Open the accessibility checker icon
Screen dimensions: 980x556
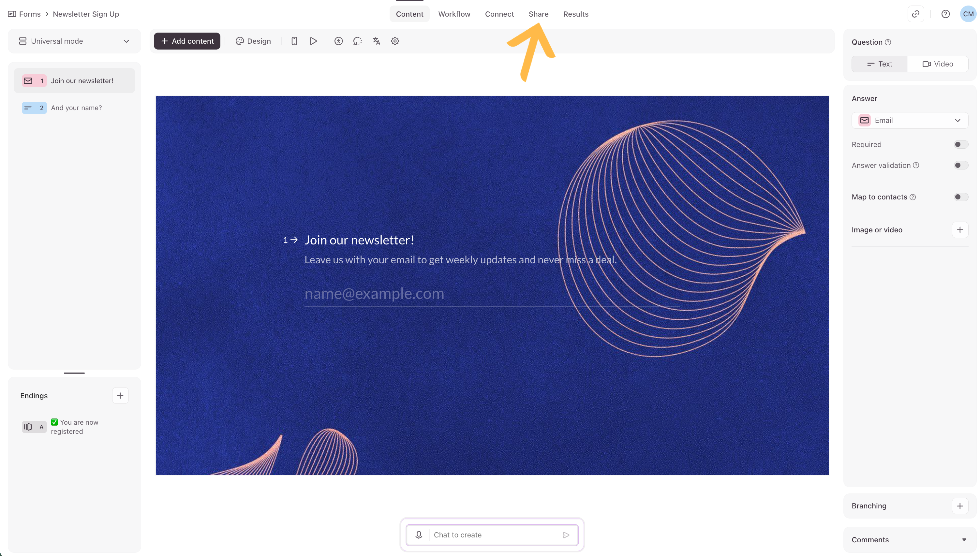338,41
